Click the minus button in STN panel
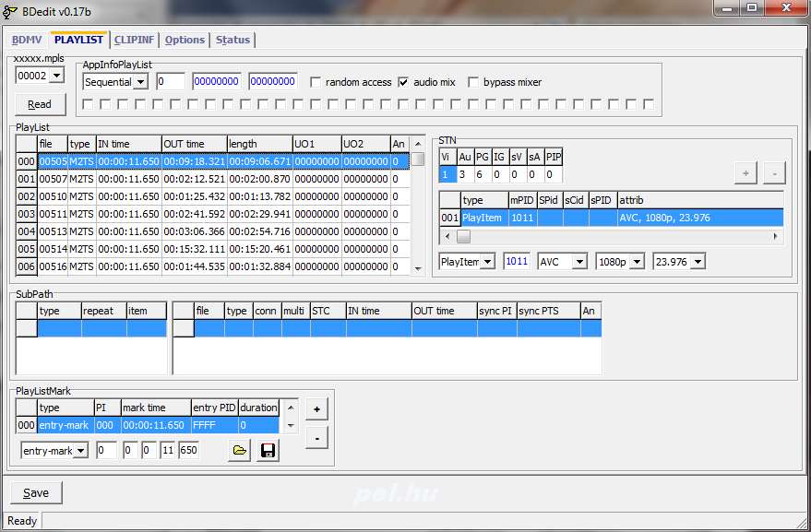 click(774, 172)
